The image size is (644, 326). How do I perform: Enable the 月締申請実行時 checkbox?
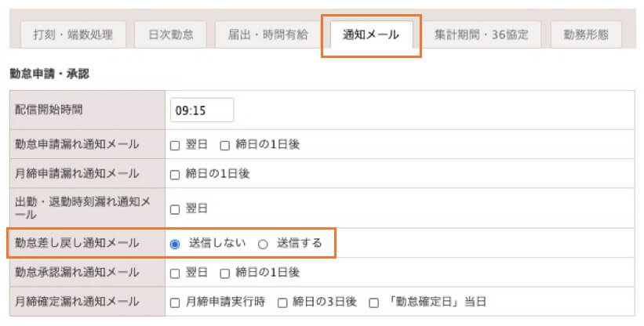[175, 303]
